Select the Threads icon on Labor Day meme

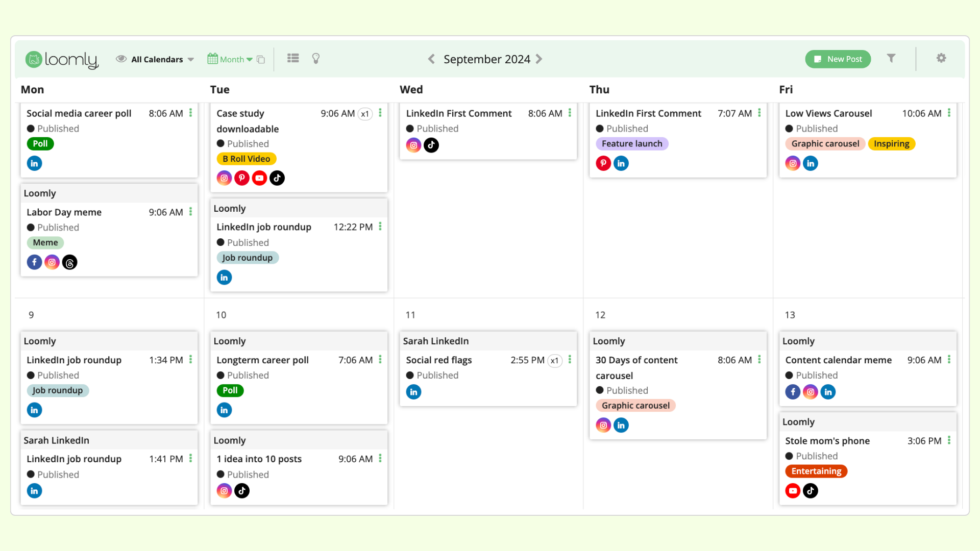[69, 262]
